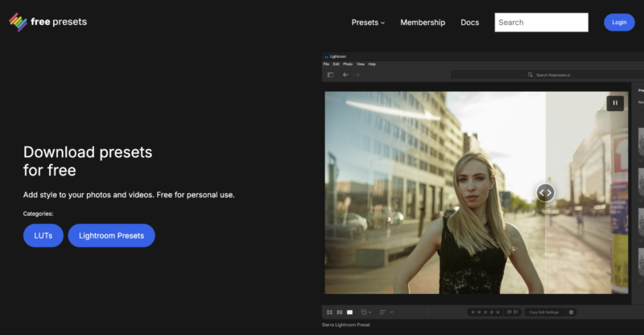The width and height of the screenshot is (644, 335).
Task: Flag photo as picked
Action: click(x=510, y=312)
